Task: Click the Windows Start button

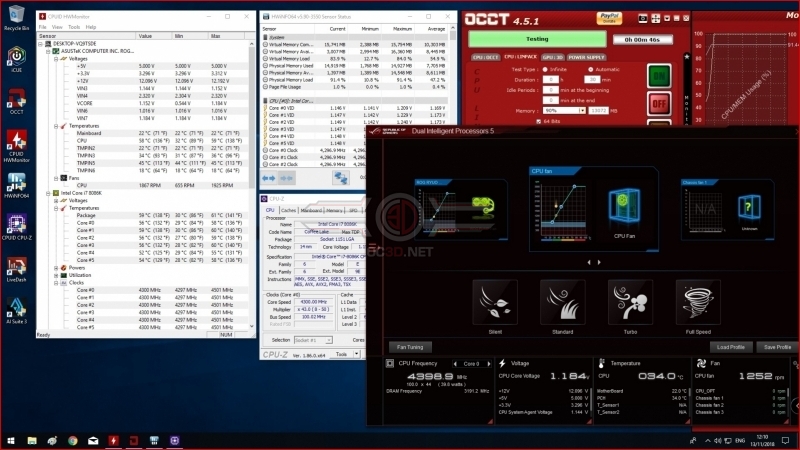Action: [11, 440]
